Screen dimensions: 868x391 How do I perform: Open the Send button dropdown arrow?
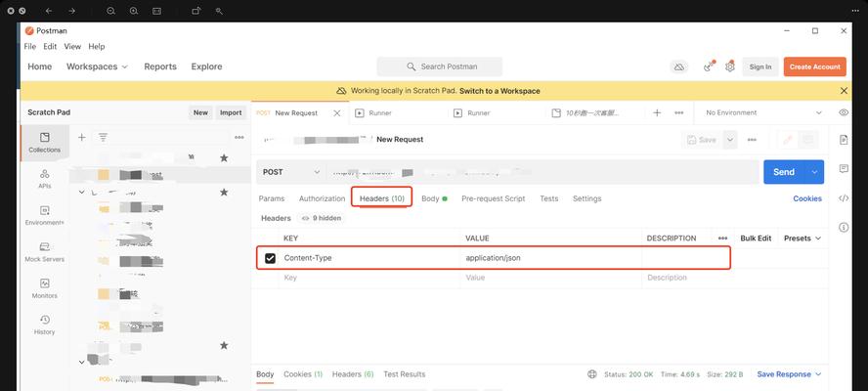(814, 172)
